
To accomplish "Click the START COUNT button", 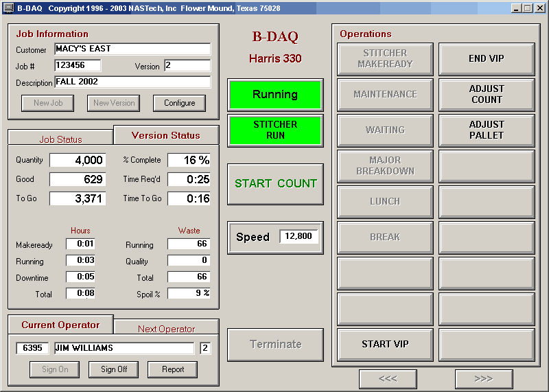I will tap(276, 183).
